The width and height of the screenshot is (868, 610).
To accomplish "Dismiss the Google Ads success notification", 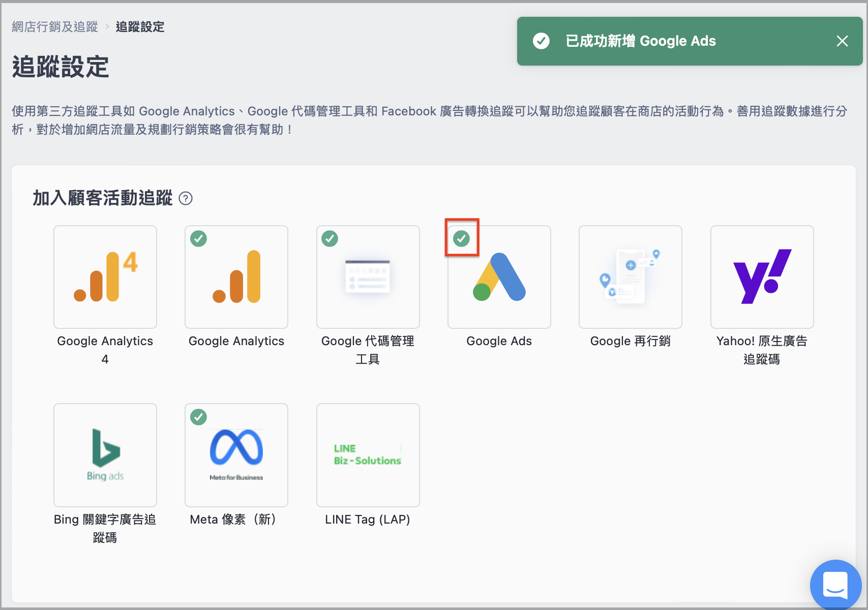I will point(842,41).
